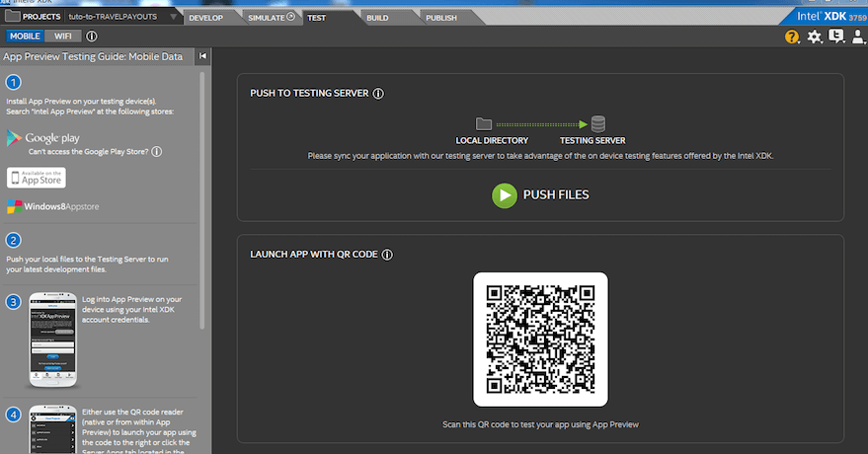
Task: Open the BUILD tab
Action: [x=376, y=18]
